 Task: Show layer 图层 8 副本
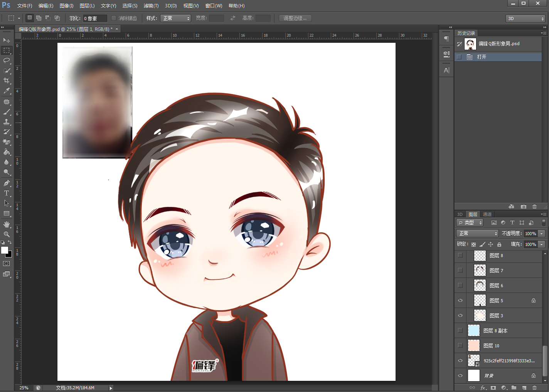pos(460,330)
